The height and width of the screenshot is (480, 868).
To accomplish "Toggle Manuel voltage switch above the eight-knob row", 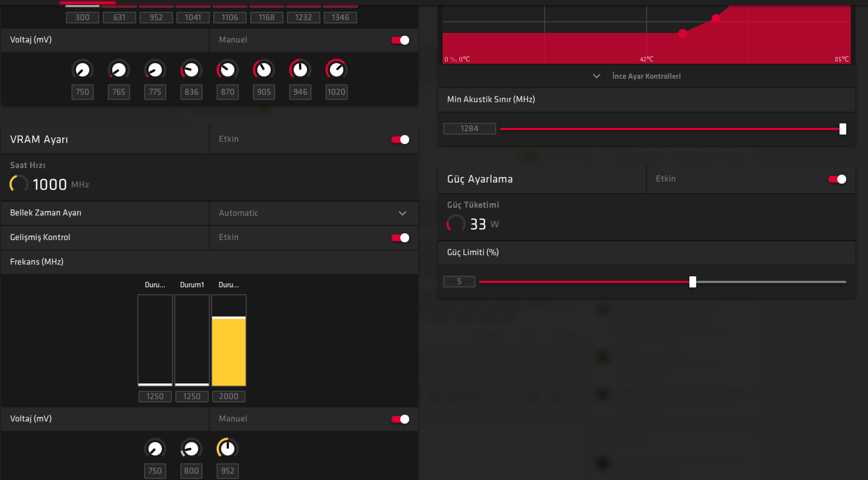I will point(400,40).
